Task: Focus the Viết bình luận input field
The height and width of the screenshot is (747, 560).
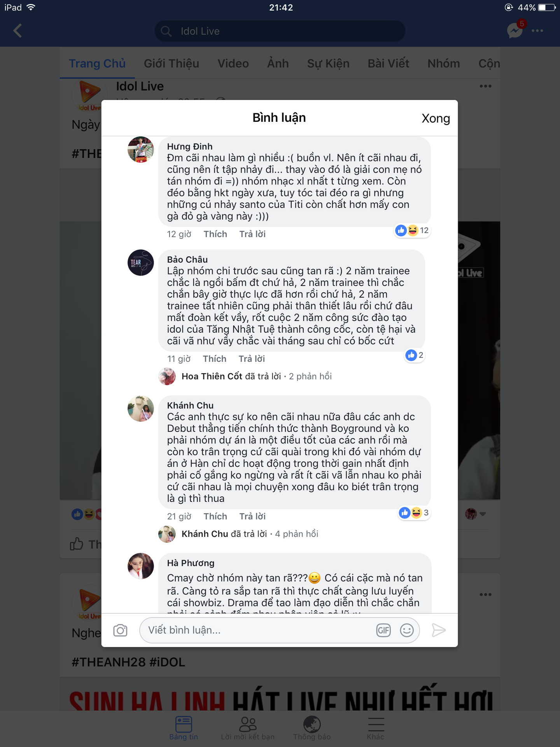Action: (259, 630)
